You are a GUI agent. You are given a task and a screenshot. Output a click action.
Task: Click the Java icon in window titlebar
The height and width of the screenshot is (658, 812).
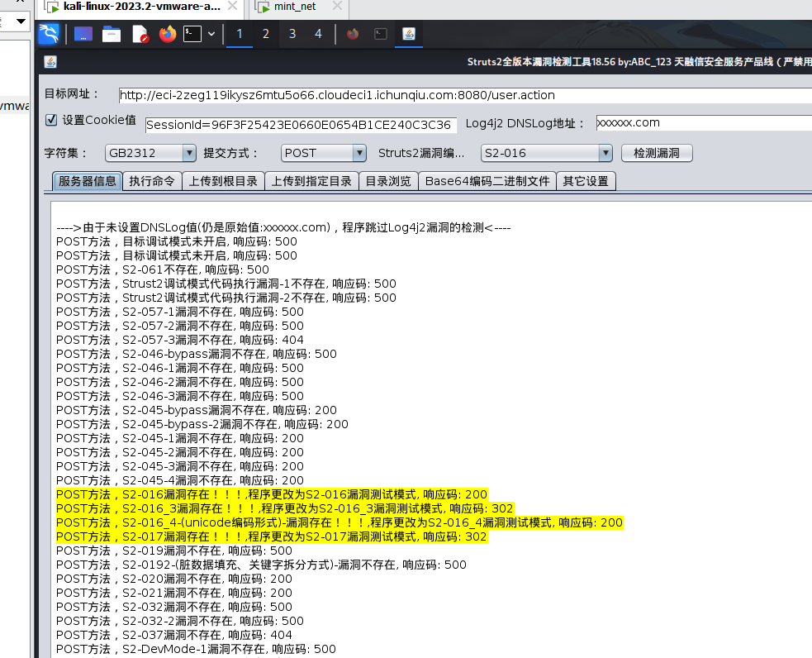[50, 62]
